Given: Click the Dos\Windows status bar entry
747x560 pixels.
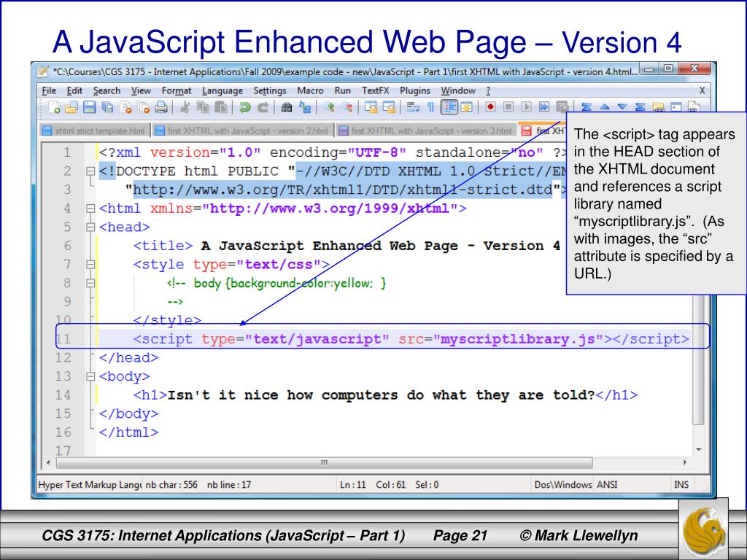Looking at the screenshot, I should pos(563,485).
